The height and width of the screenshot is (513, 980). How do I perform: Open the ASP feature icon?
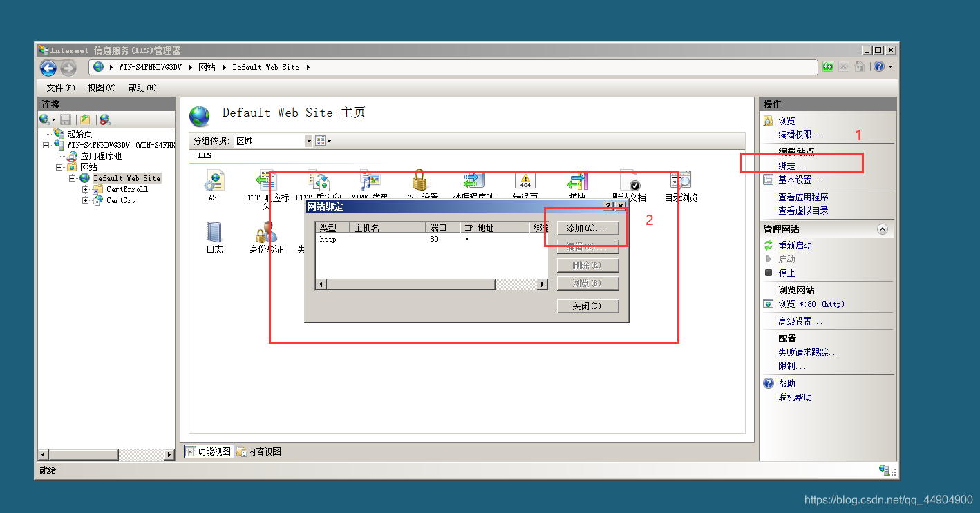214,182
